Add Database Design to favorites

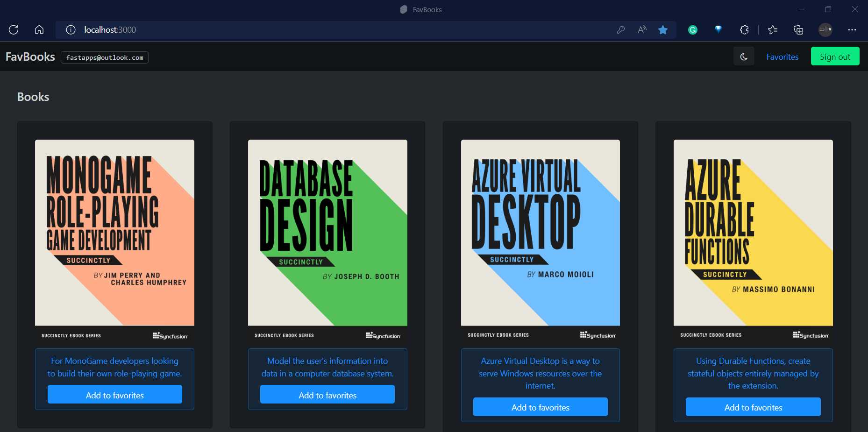[x=327, y=394]
